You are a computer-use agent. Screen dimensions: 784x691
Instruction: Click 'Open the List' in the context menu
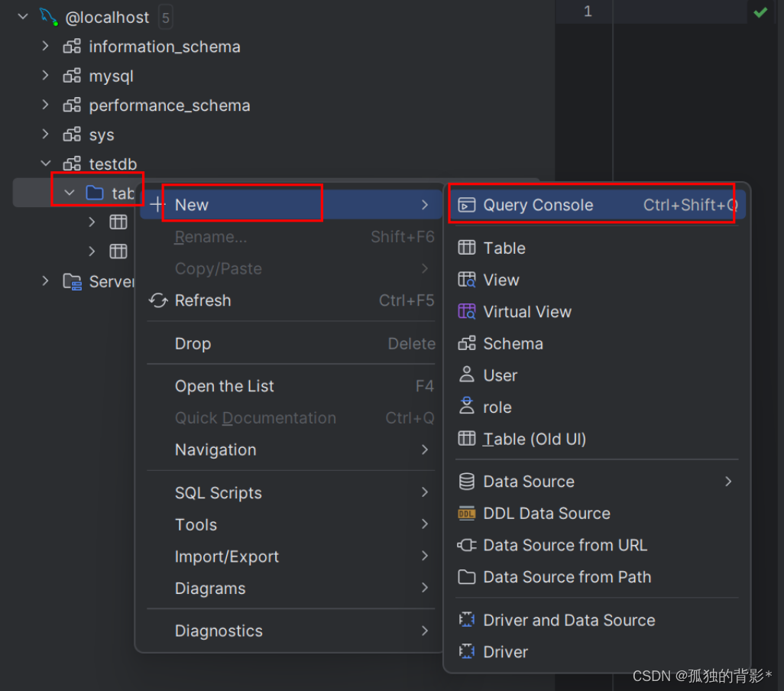point(224,385)
